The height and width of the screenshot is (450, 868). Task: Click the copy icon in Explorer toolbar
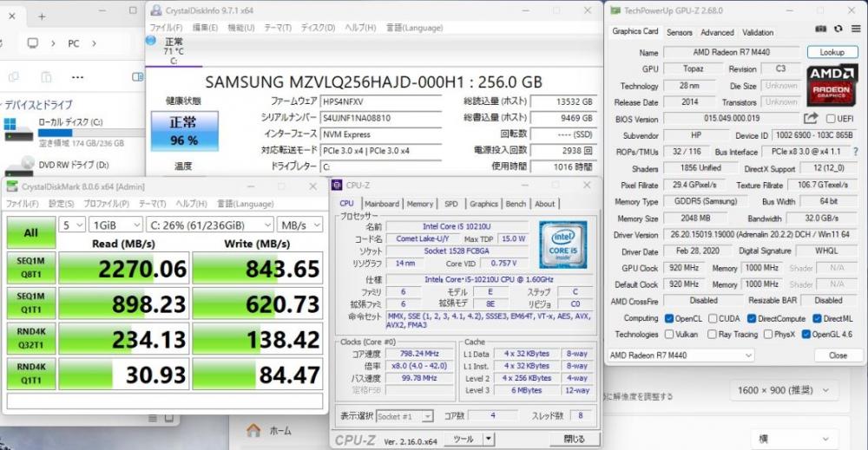click(14, 77)
